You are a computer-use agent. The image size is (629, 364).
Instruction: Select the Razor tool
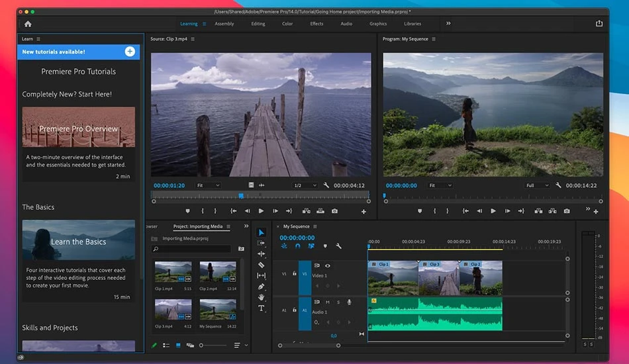click(x=261, y=265)
